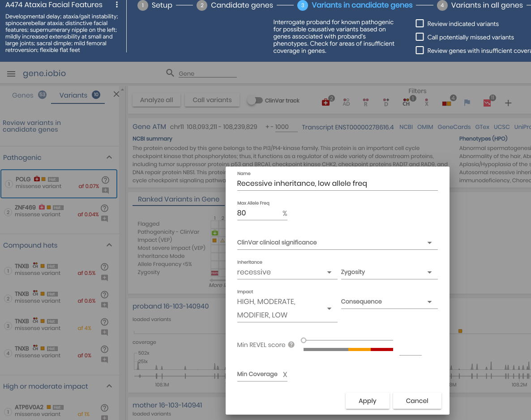Click the flagged variants filter icon
Image resolution: width=531 pixels, height=420 pixels.
pos(467,102)
